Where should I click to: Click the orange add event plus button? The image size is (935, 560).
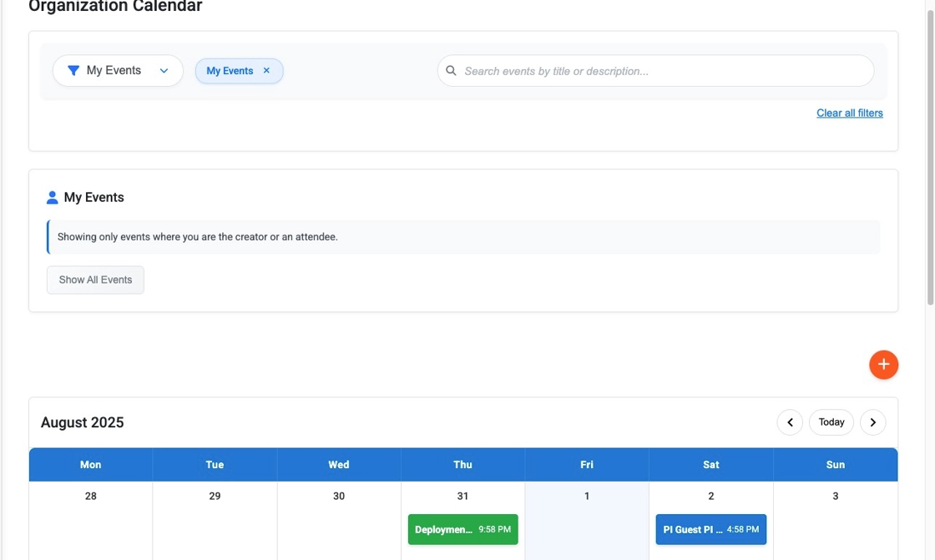point(883,365)
